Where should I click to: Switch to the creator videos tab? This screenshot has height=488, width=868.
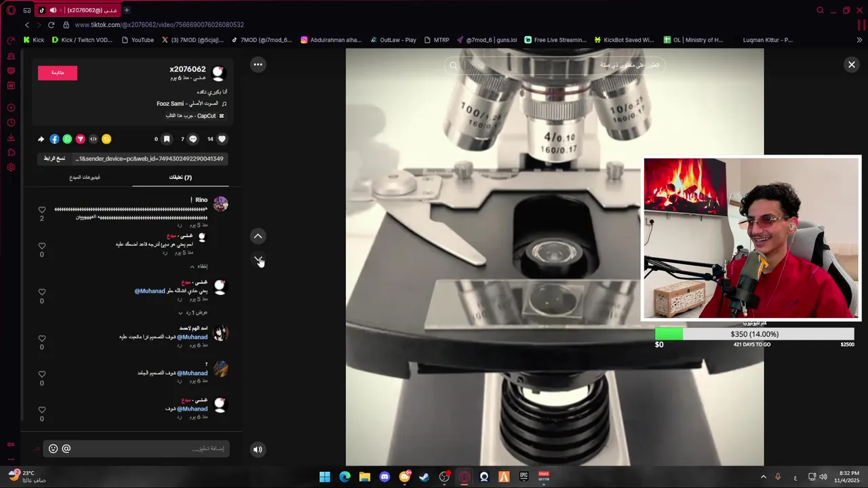tap(85, 178)
